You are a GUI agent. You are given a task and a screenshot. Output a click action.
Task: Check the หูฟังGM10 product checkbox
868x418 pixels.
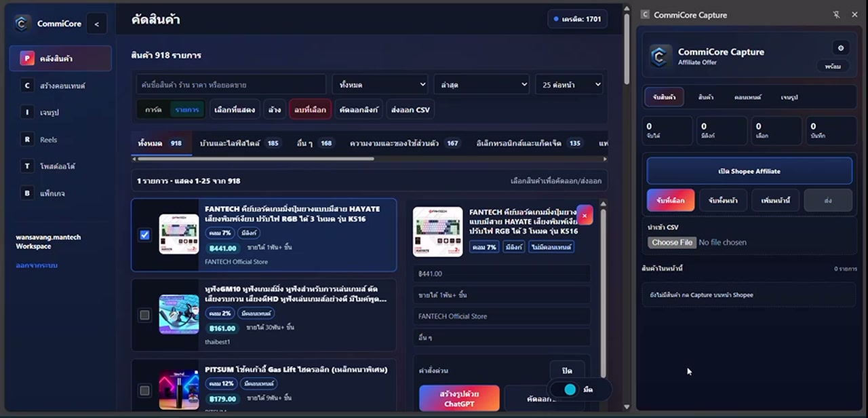[x=144, y=315]
